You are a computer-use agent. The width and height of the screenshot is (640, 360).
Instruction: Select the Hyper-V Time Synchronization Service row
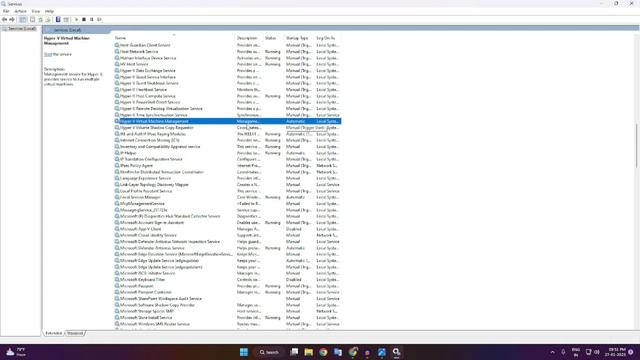tap(227, 115)
